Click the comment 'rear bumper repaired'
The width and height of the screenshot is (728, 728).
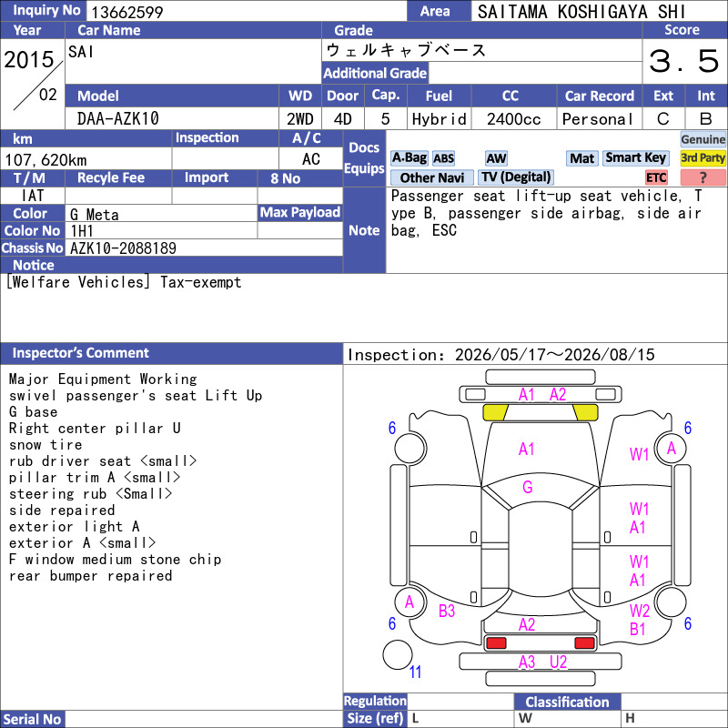pyautogui.click(x=90, y=576)
